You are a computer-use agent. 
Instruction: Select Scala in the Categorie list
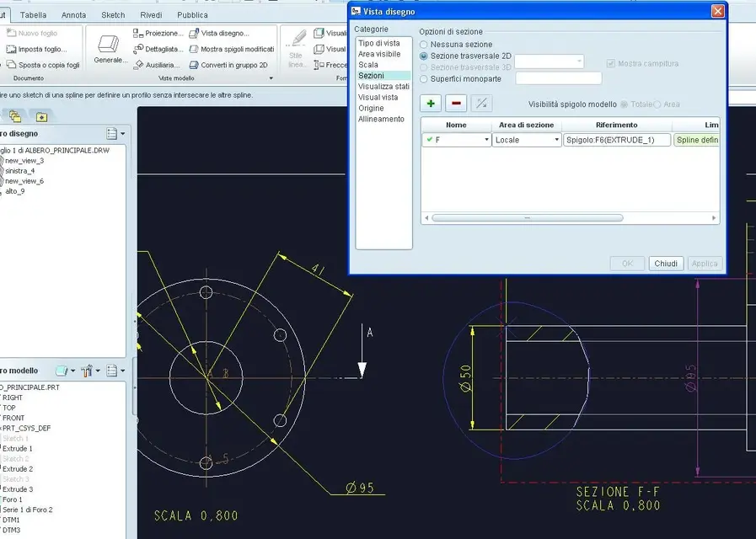click(x=368, y=65)
